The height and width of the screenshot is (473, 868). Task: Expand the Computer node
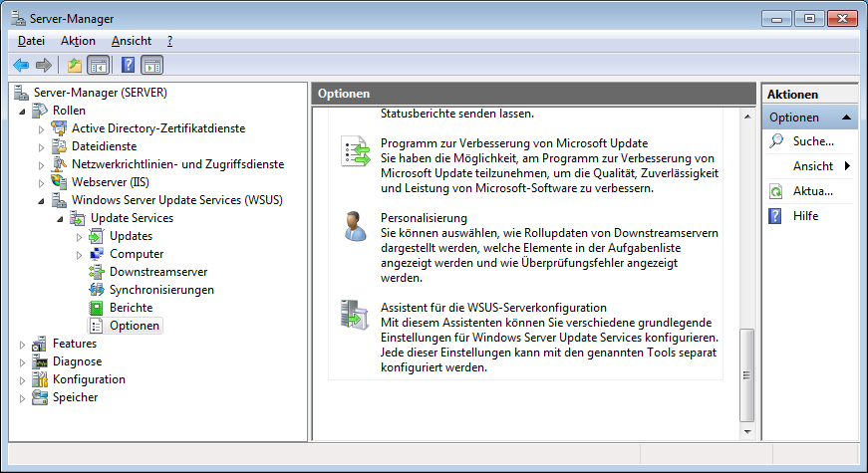[79, 255]
